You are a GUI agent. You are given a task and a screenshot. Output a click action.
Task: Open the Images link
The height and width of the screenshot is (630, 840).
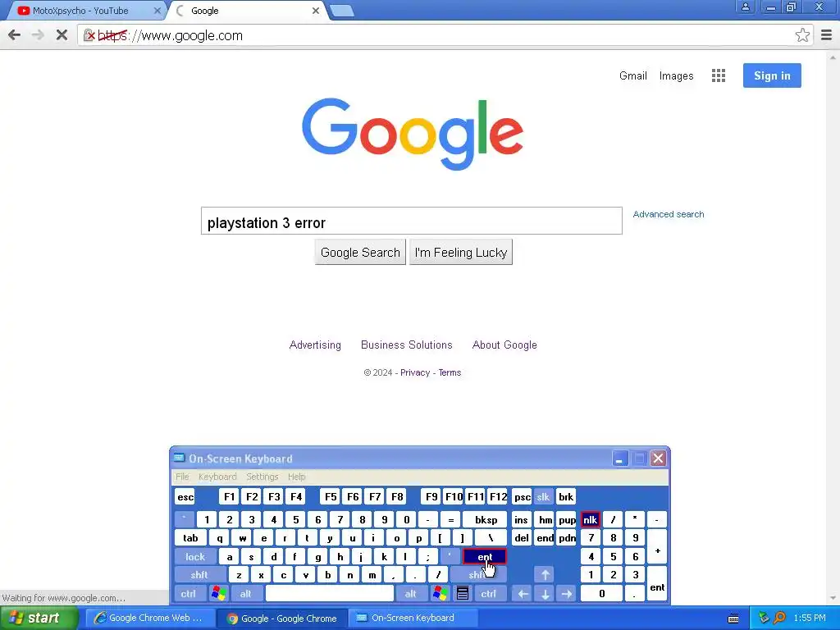676,75
